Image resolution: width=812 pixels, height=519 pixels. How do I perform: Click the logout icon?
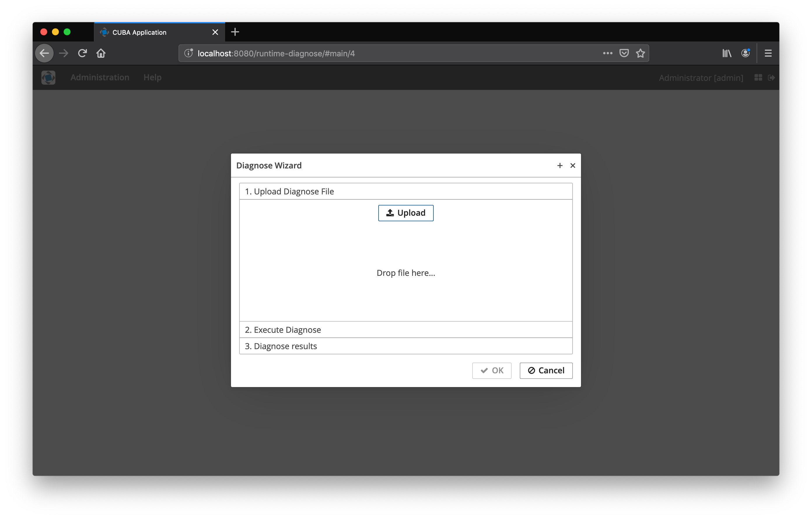tap(771, 78)
